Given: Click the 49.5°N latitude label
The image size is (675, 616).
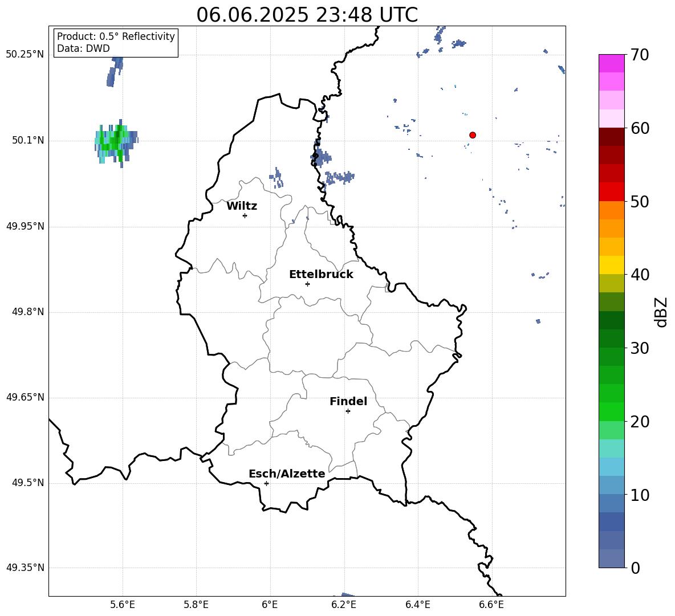Looking at the screenshot, I should pos(28,483).
